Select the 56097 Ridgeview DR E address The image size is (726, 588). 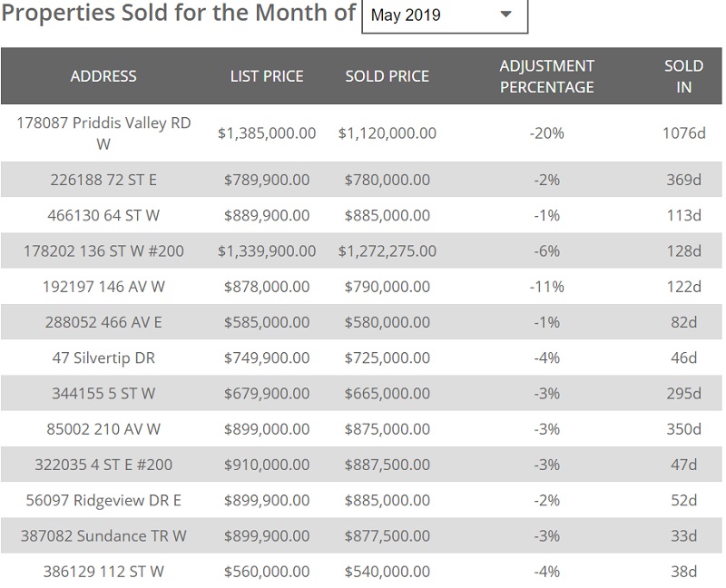(x=103, y=500)
